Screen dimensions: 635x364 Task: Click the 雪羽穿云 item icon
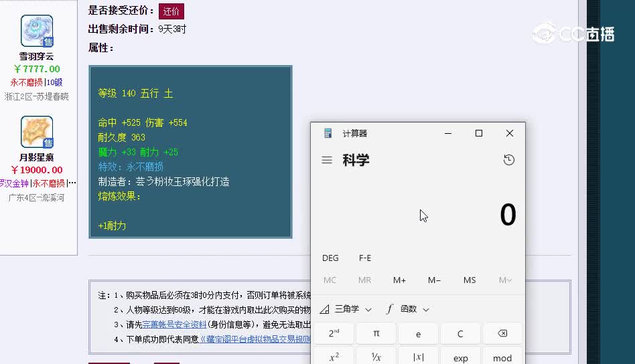point(36,31)
